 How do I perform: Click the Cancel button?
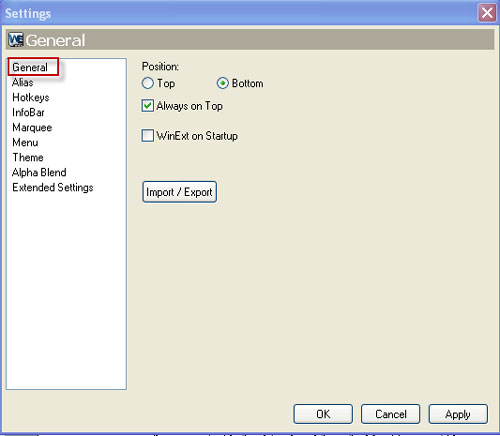391,414
